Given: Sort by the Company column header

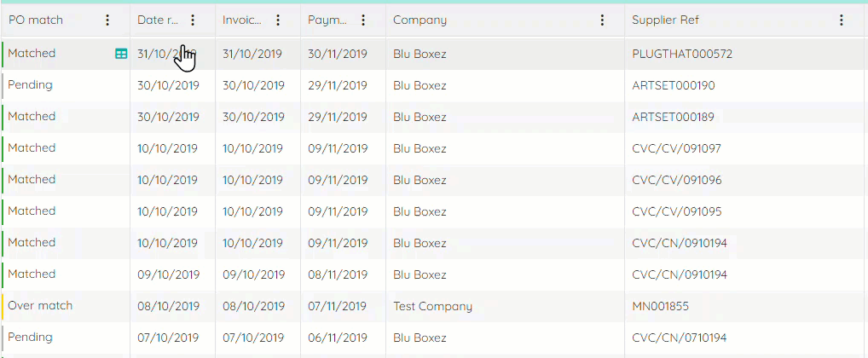Looking at the screenshot, I should [x=420, y=20].
